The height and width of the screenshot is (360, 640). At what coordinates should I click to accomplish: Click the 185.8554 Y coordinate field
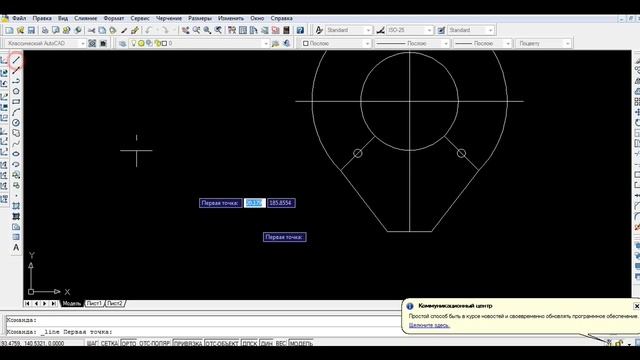coord(281,203)
